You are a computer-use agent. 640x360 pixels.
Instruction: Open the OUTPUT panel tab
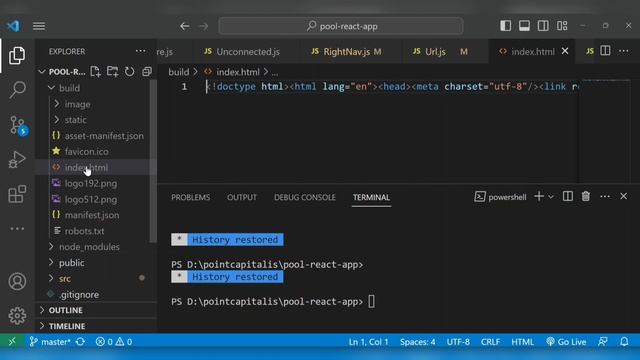pos(242,197)
